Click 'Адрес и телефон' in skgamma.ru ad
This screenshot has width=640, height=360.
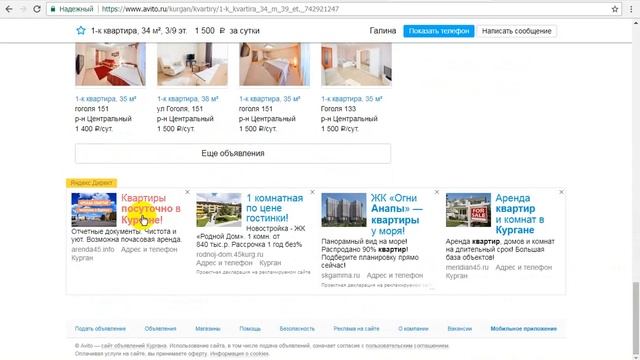coord(395,276)
